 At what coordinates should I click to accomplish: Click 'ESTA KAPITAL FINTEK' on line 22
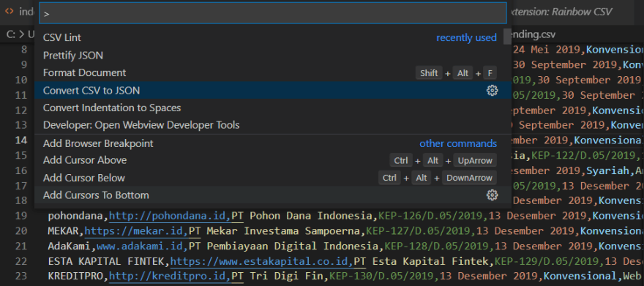point(106,261)
